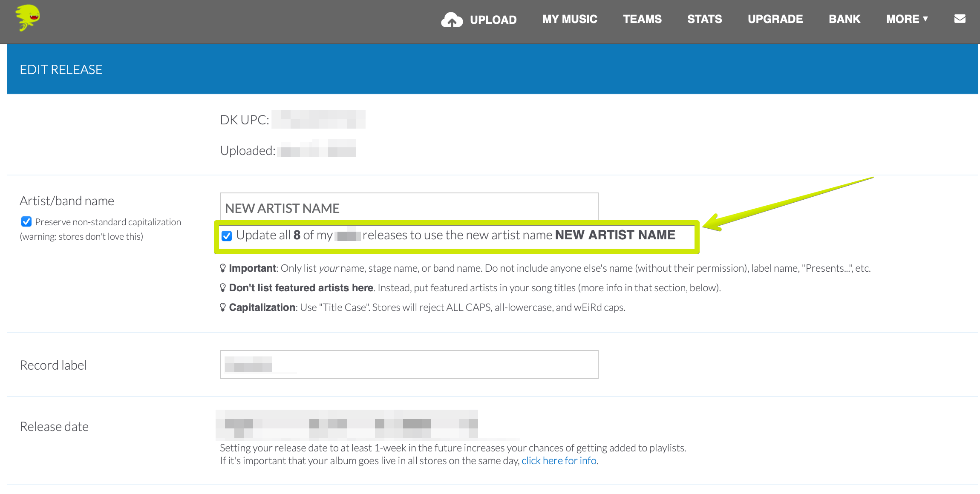Viewport: 980px width, 494px height.
Task: Expand the MORE dropdown menu
Action: click(x=907, y=19)
